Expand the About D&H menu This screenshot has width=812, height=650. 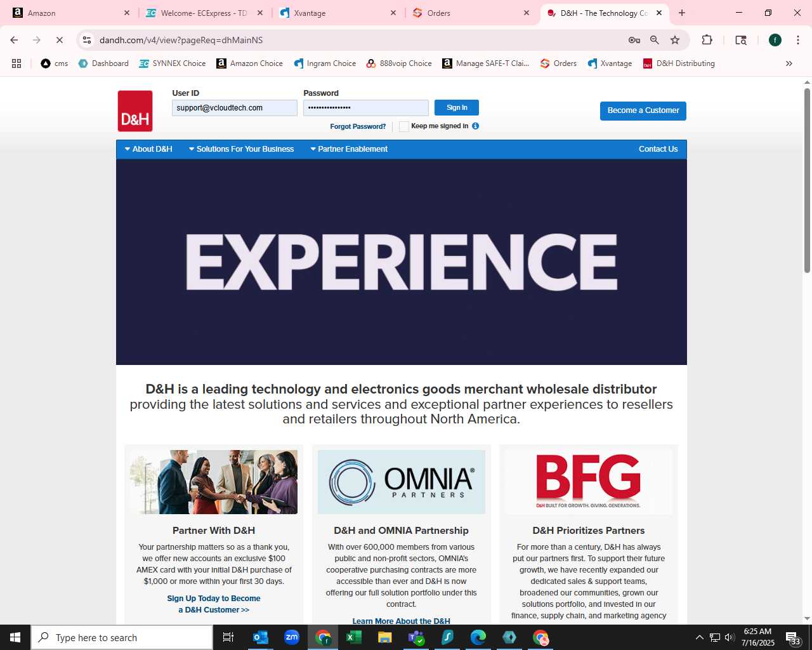(x=148, y=149)
